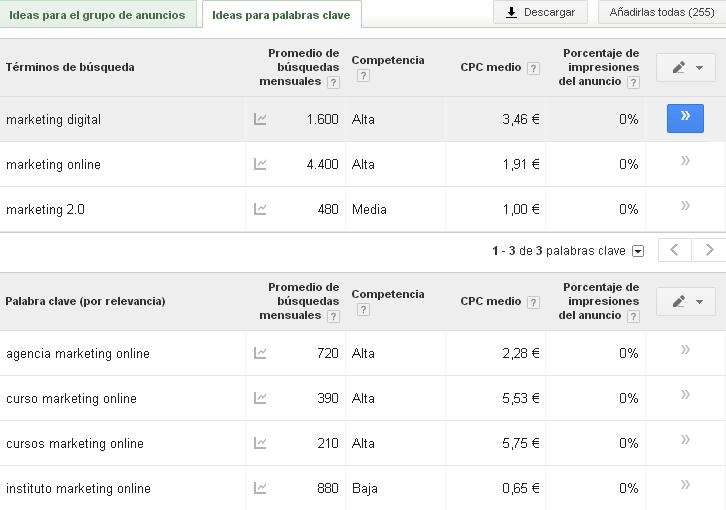Viewport: 726px width, 510px height.
Task: Click help icon next to CPC medio header
Action: point(533,68)
